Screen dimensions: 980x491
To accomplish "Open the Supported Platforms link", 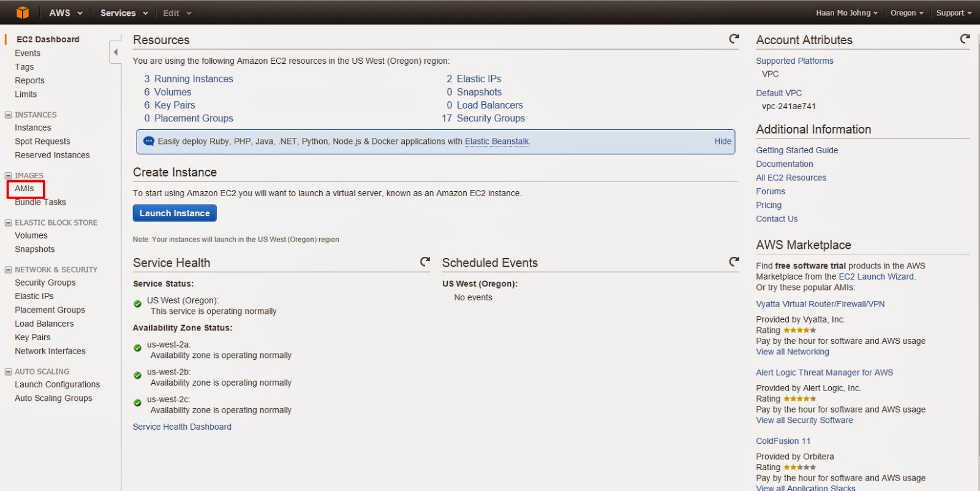I will (794, 61).
